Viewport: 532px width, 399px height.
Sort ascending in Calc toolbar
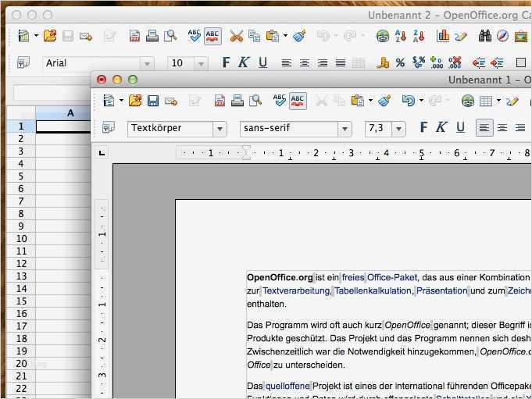pyautogui.click(x=400, y=36)
